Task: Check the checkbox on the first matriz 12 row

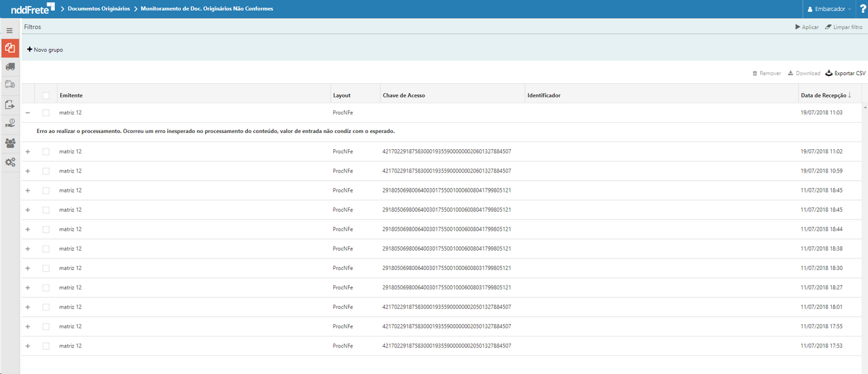Action: [45, 112]
